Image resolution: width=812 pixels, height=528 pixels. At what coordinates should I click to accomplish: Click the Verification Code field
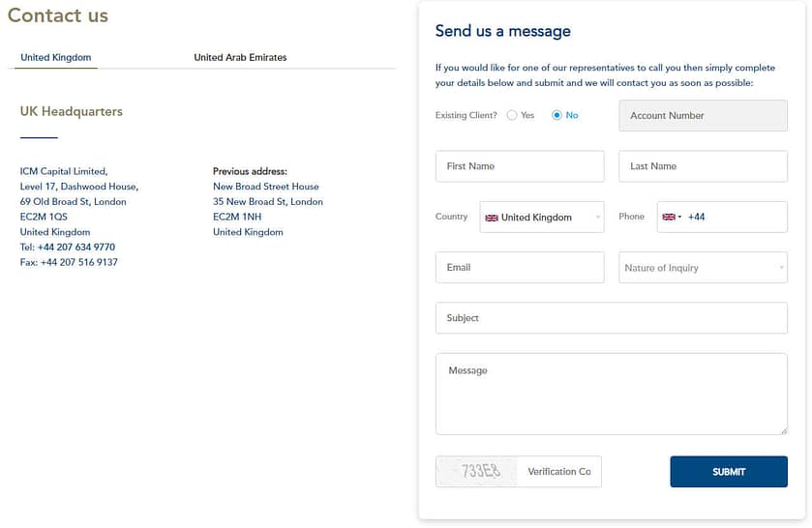pyautogui.click(x=560, y=472)
